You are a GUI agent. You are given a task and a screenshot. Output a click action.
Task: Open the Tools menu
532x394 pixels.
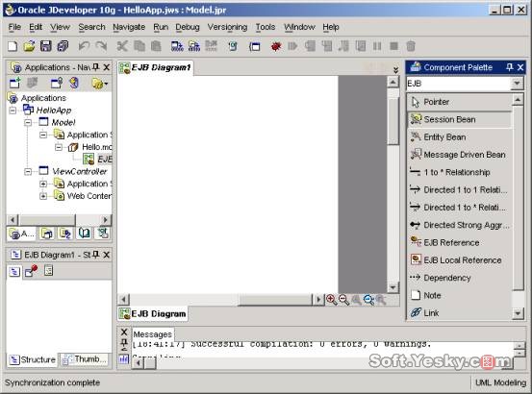pyautogui.click(x=266, y=27)
